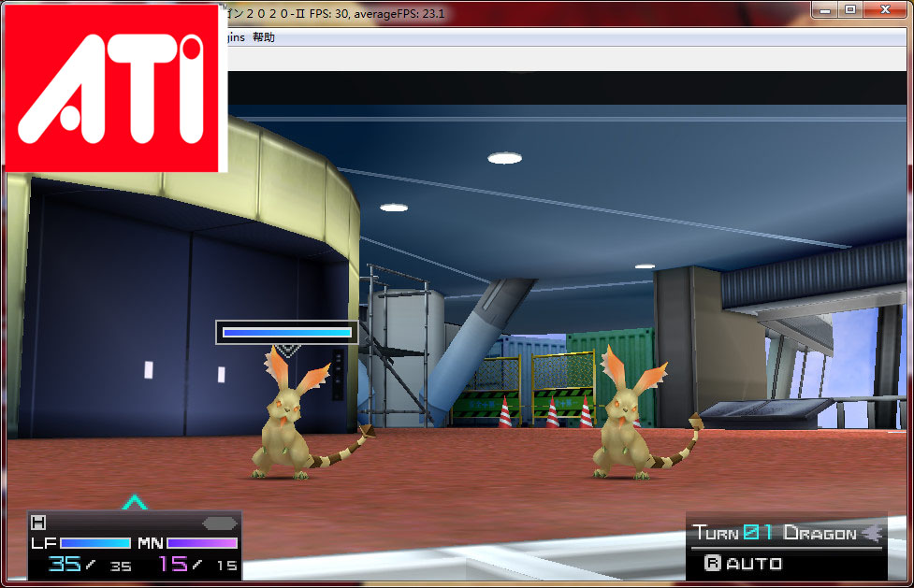The image size is (914, 588).
Task: Select the right rabbit enemy
Action: (646, 412)
